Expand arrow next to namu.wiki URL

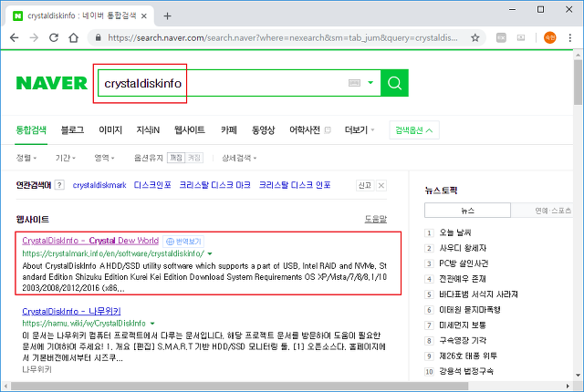pos(152,324)
